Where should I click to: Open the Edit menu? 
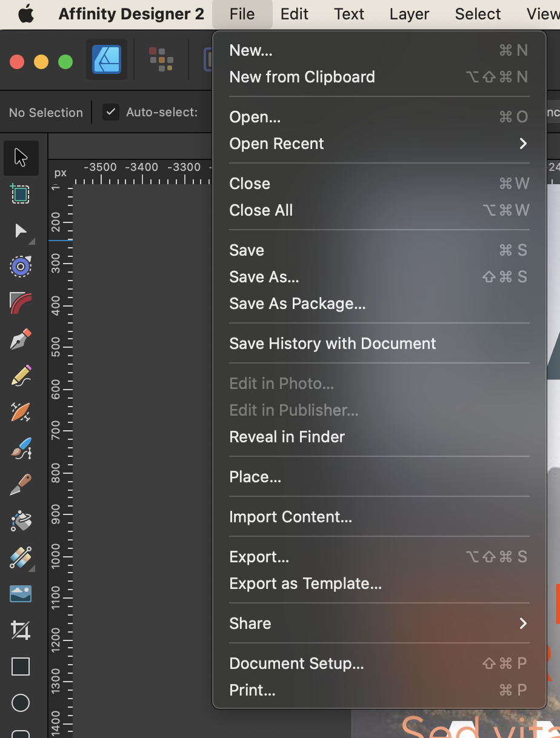295,13
